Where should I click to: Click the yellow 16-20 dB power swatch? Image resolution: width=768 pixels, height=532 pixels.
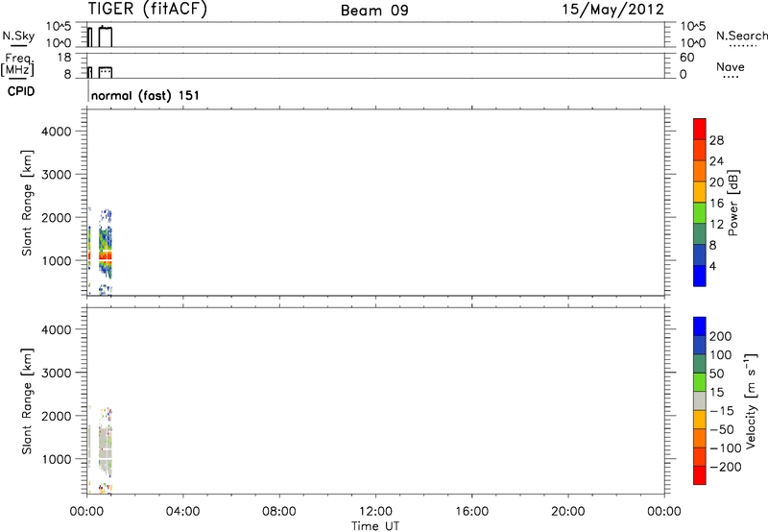click(x=700, y=191)
